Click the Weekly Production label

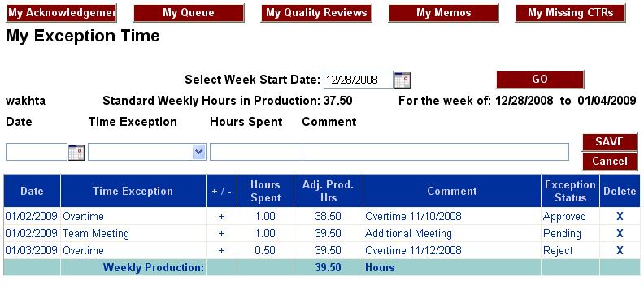[x=154, y=267]
